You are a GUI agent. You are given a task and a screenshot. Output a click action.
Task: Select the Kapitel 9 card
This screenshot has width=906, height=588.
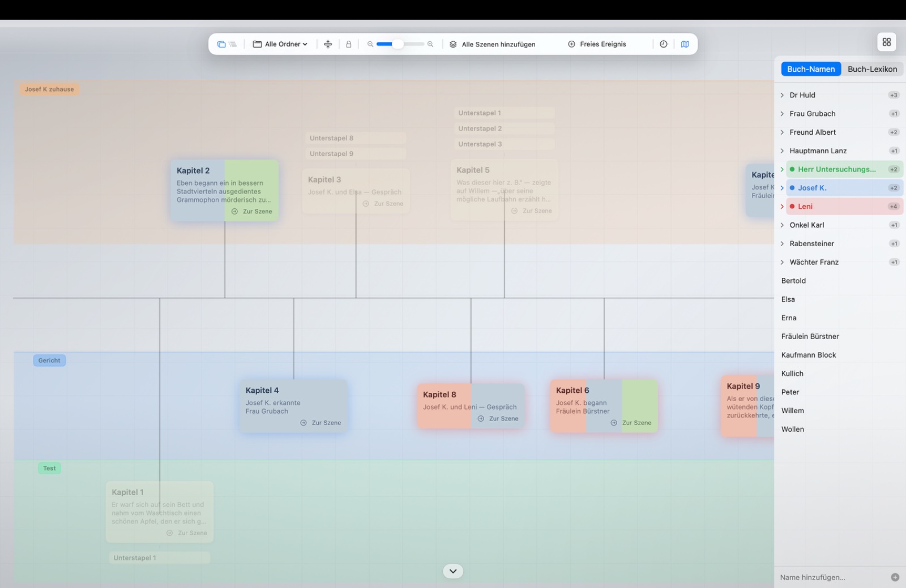click(747, 406)
